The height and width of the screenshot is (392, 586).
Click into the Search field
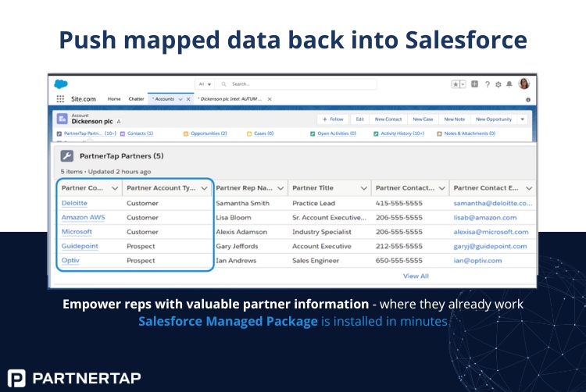pos(297,84)
